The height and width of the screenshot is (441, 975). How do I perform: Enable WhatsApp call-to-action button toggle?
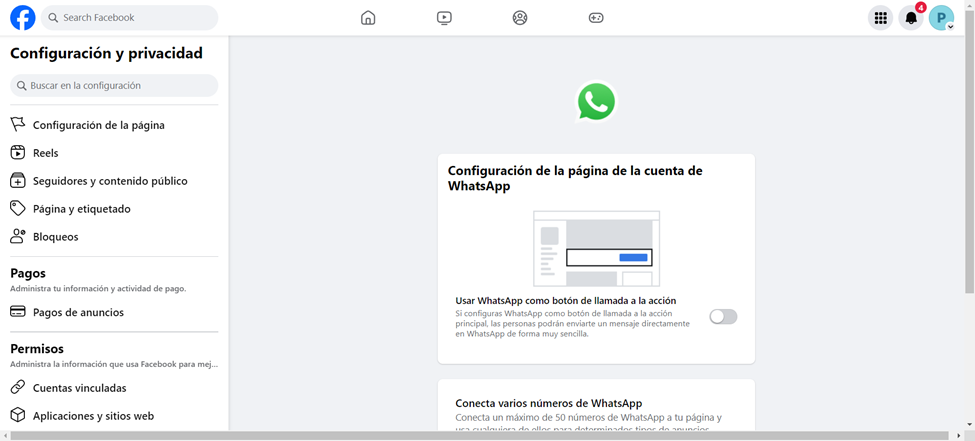[723, 317]
